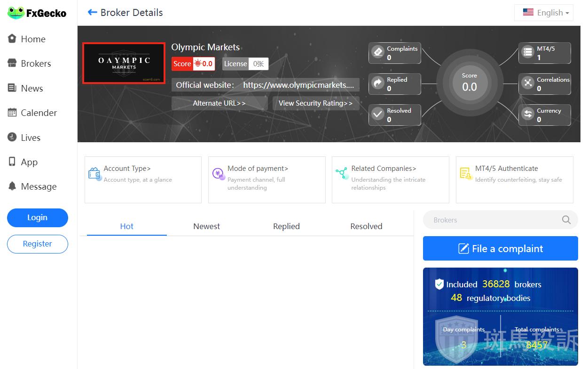Click the Currency exchange icon
Screen dimensions: 588x369
click(528, 114)
